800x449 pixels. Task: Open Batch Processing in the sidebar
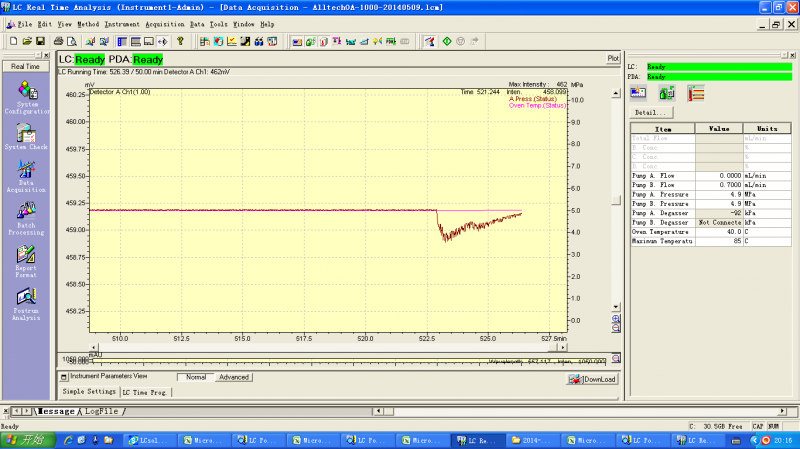coord(27,219)
